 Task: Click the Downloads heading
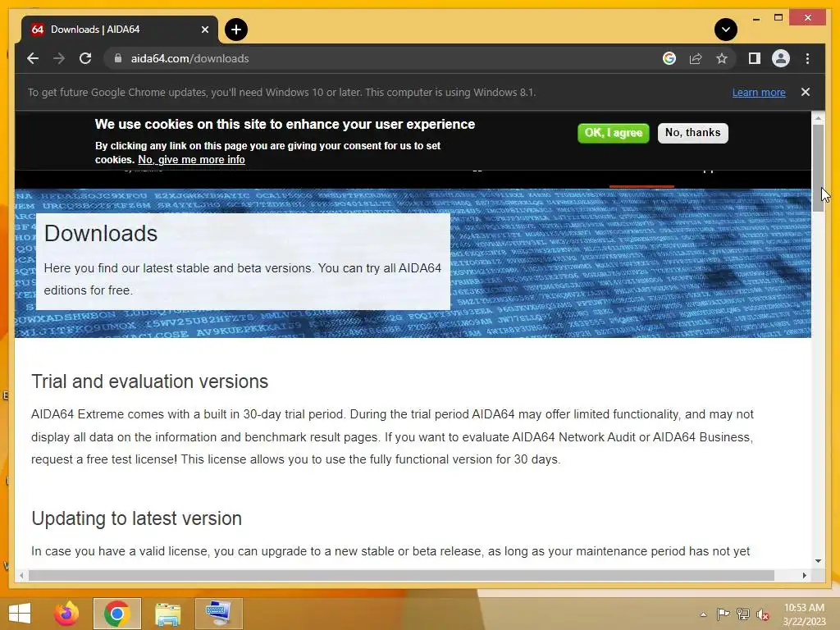point(101,234)
